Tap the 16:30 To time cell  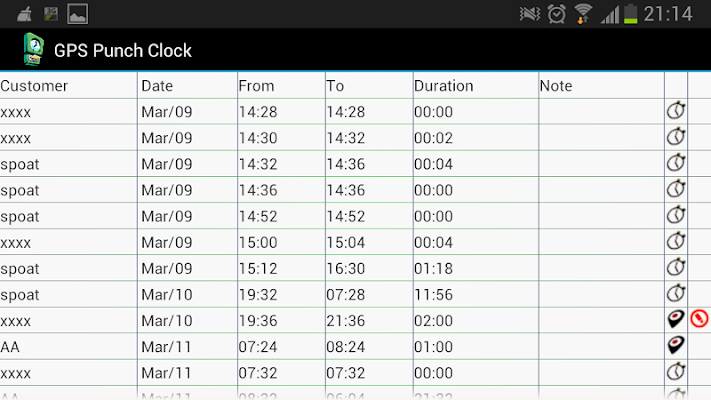click(x=346, y=268)
